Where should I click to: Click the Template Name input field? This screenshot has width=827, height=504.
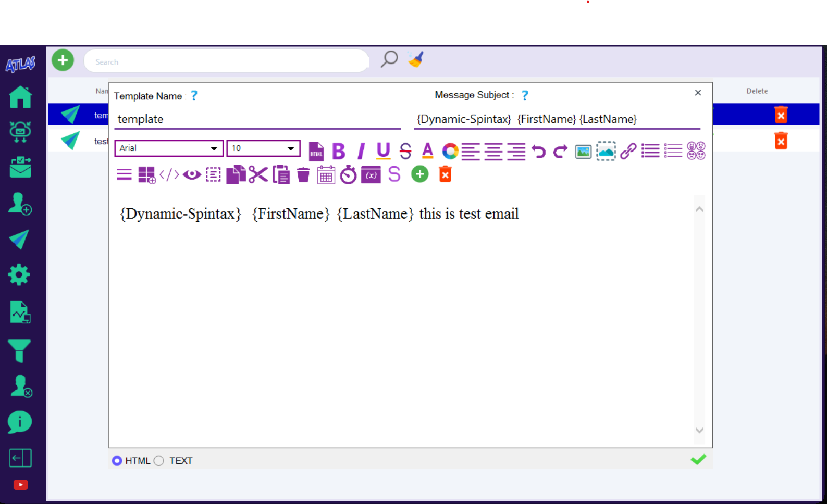click(x=257, y=119)
